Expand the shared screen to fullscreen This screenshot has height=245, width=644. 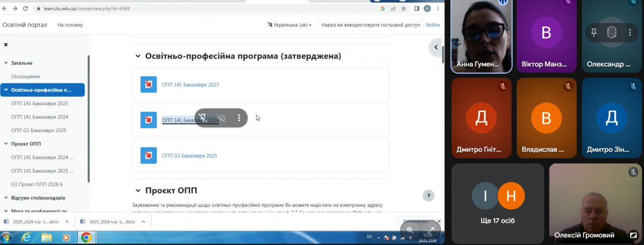tap(431, 230)
